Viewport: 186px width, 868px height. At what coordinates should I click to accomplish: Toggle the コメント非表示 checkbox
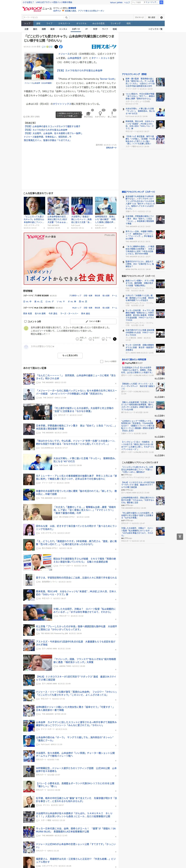click(x=102, y=362)
